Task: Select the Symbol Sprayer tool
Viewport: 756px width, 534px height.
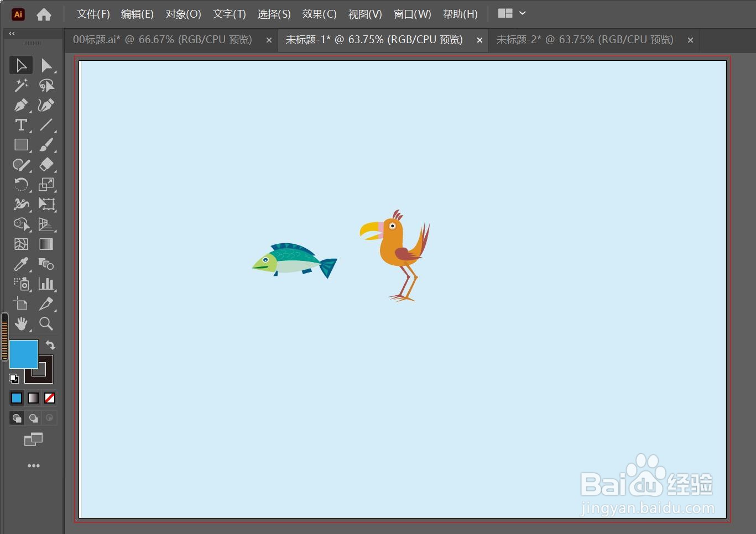Action: pyautogui.click(x=21, y=284)
